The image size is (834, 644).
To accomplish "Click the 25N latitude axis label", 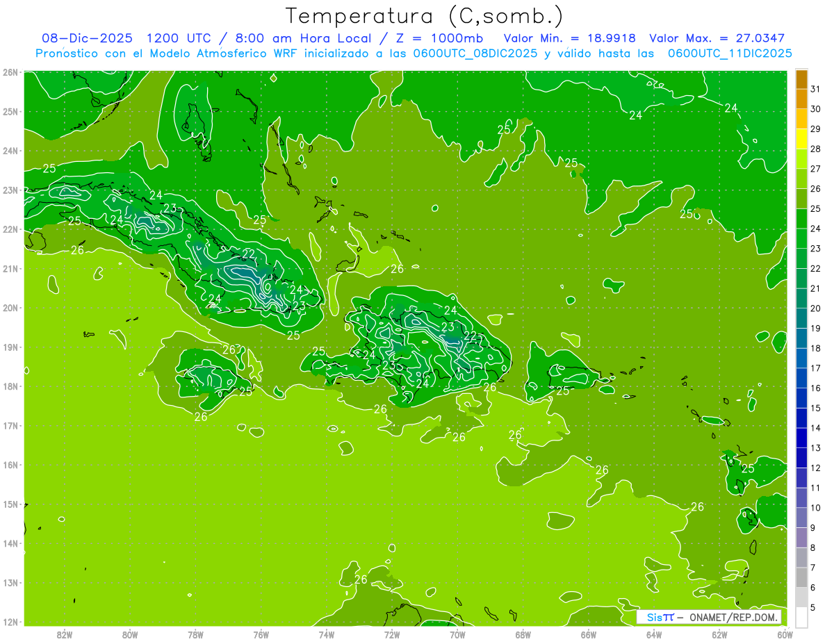I will 10,111.
